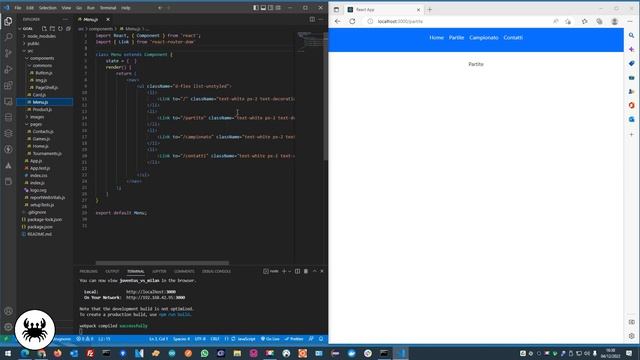
Task: Open the Run and Debug view
Action: coord(8,69)
